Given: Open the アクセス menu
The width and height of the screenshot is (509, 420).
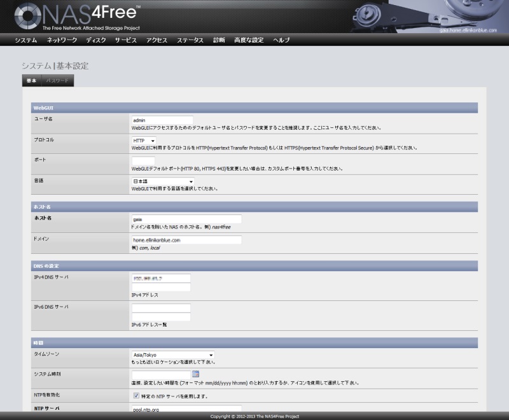Looking at the screenshot, I should coord(157,40).
